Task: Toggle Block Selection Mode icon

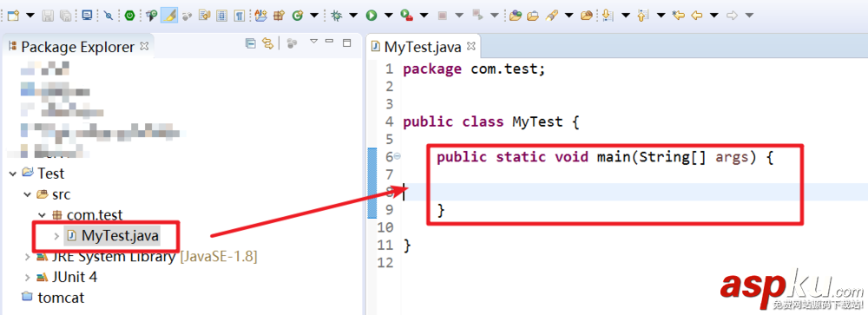Action: pos(221,16)
